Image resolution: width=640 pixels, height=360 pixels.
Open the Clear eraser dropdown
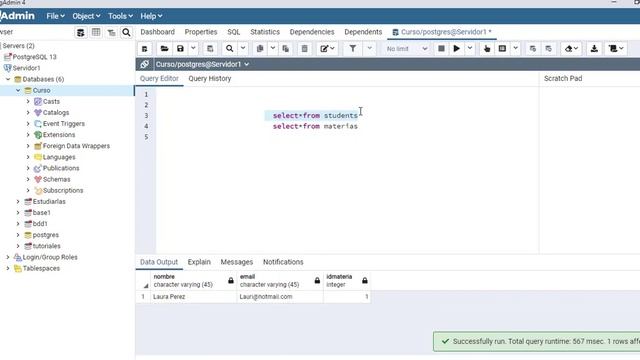coord(571,49)
